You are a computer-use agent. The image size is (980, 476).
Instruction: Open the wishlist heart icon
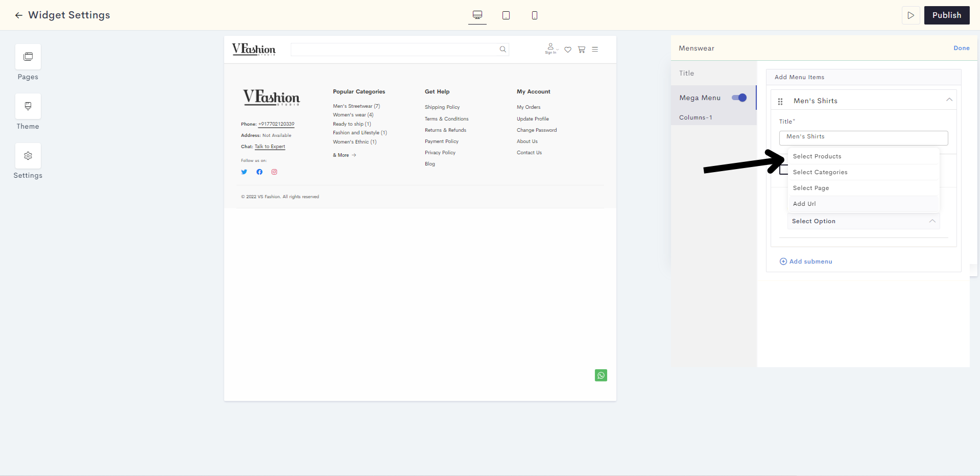[x=568, y=50]
